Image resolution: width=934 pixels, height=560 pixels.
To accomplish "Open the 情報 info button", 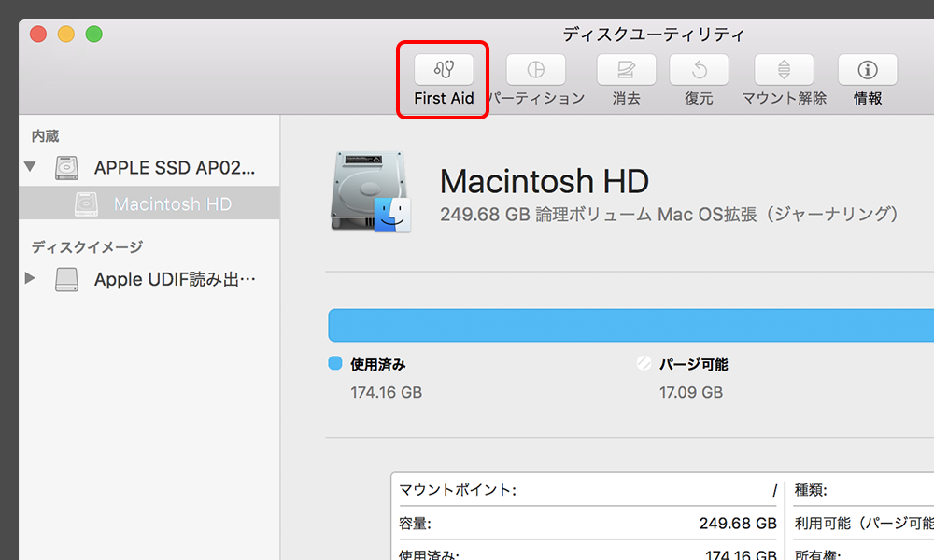I will click(x=868, y=70).
